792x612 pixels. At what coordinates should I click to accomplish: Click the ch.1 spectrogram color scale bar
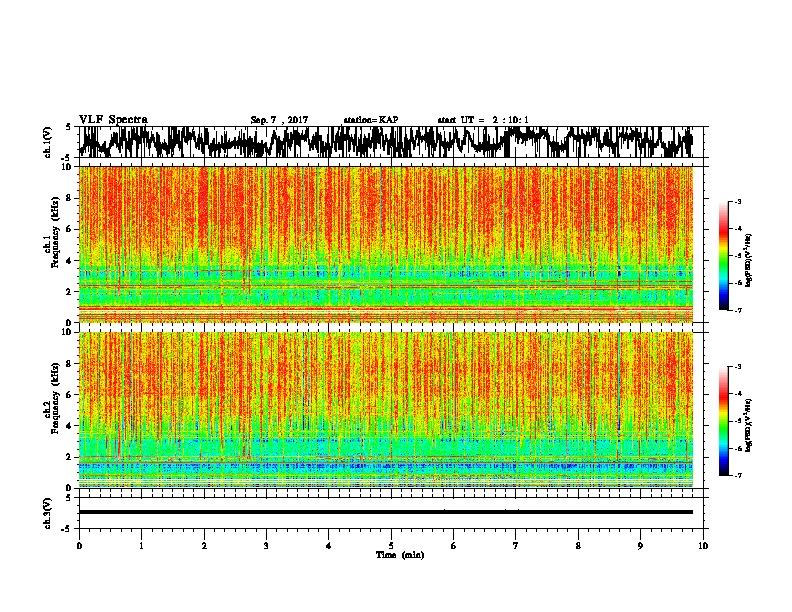tap(723, 256)
